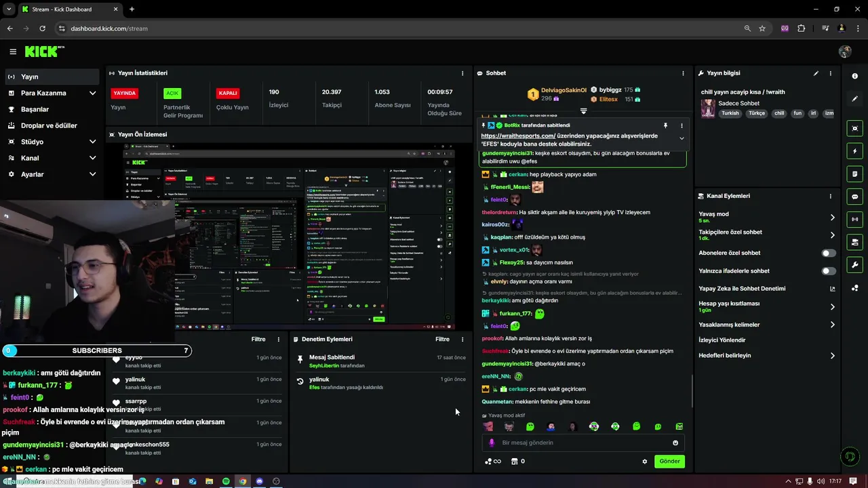The height and width of the screenshot is (488, 868).
Task: Open the profile avatar in the header
Action: (845, 52)
